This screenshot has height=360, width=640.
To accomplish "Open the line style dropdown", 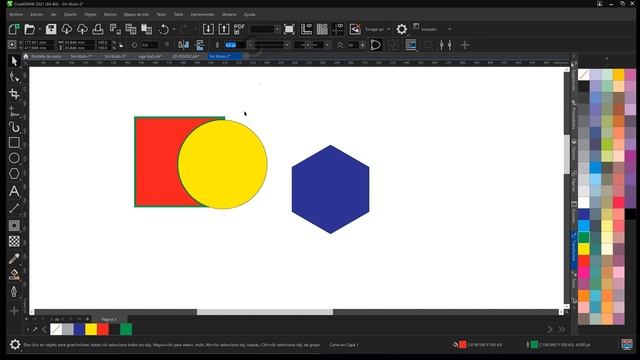I will 287,45.
